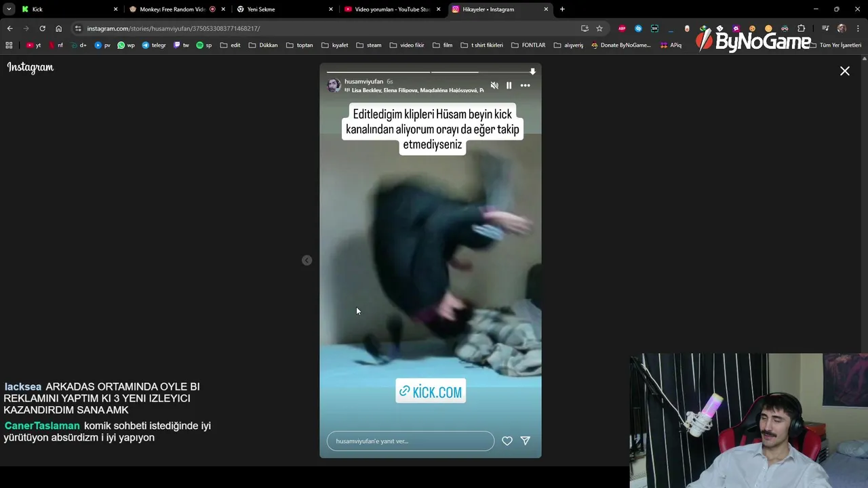Click the reply field to husamviyufan

[410, 441]
